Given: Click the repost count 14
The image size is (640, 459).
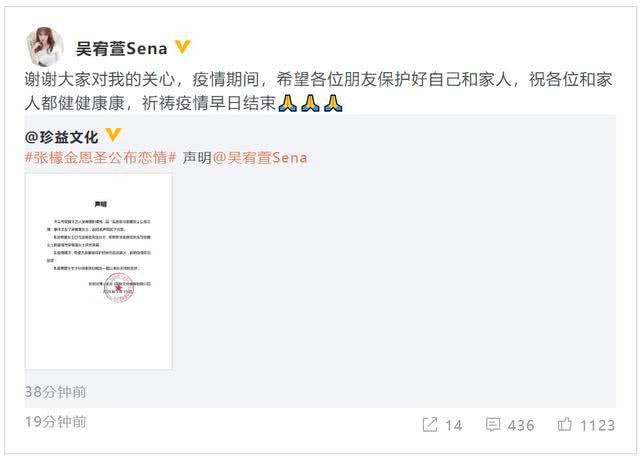Looking at the screenshot, I should [453, 426].
